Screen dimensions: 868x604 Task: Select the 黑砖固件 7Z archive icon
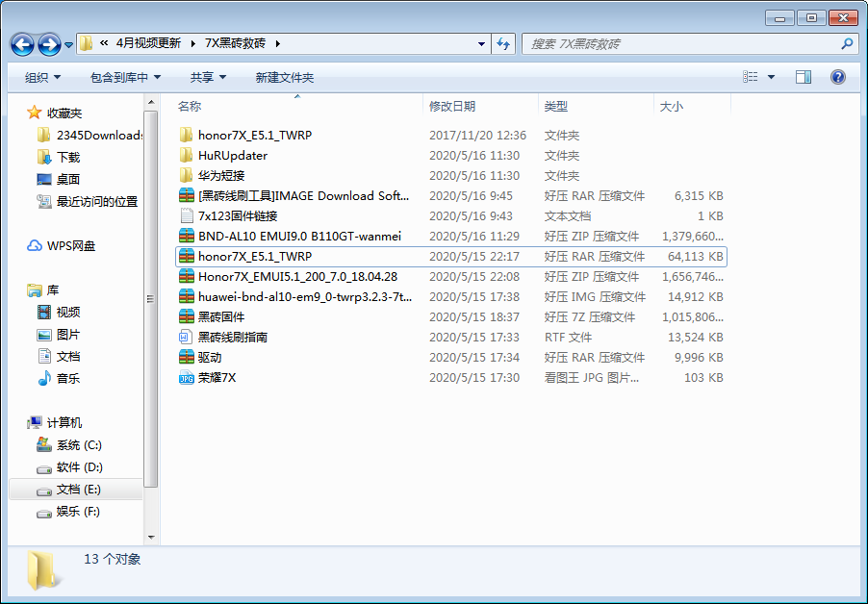pos(187,317)
